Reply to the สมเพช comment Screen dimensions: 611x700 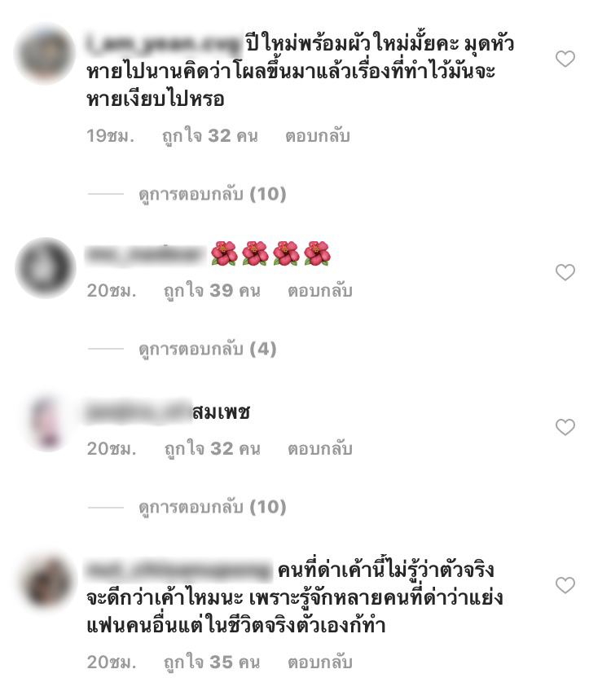[320, 449]
